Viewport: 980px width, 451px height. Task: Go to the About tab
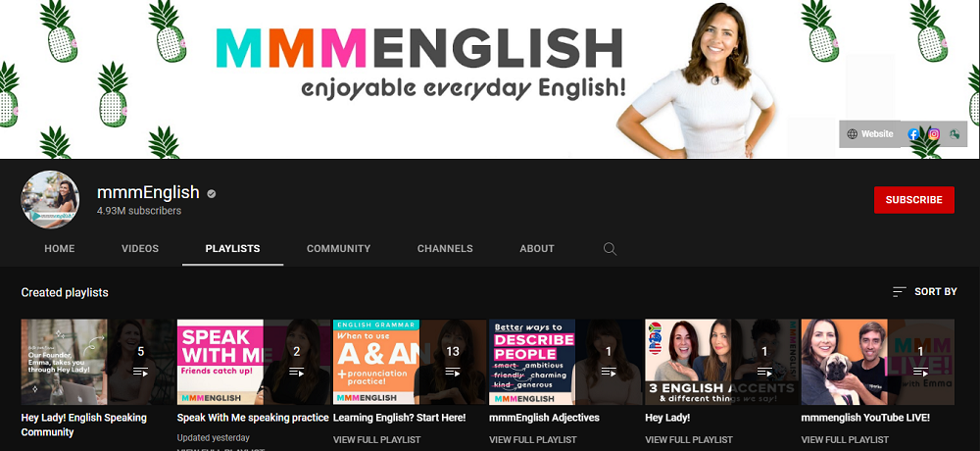click(x=537, y=248)
